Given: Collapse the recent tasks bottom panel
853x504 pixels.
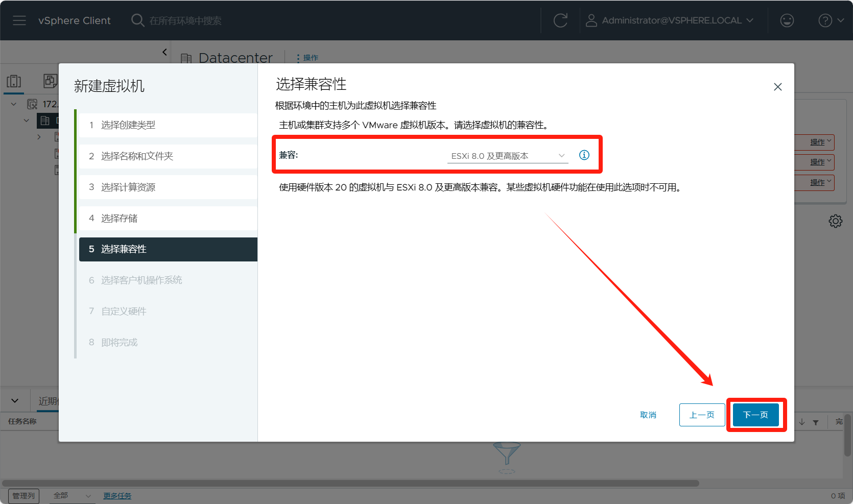Looking at the screenshot, I should pyautogui.click(x=15, y=401).
